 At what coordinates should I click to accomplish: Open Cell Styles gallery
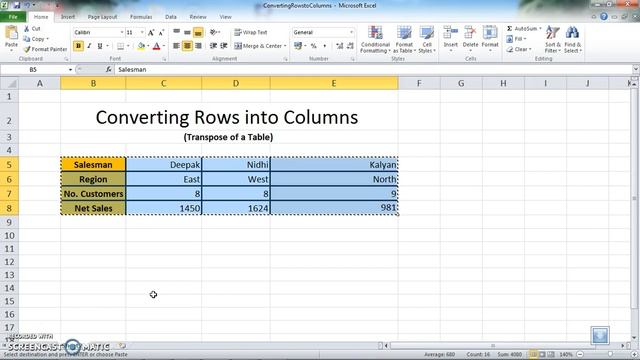427,39
